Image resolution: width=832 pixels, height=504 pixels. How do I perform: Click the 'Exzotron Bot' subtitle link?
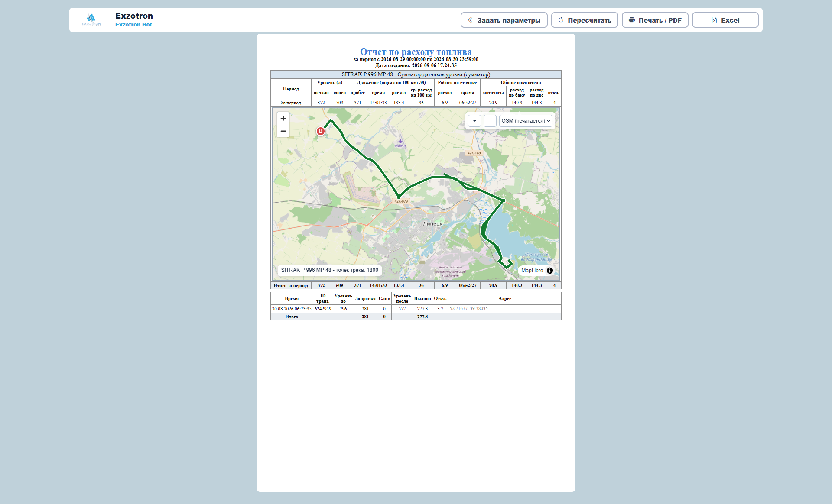point(133,25)
